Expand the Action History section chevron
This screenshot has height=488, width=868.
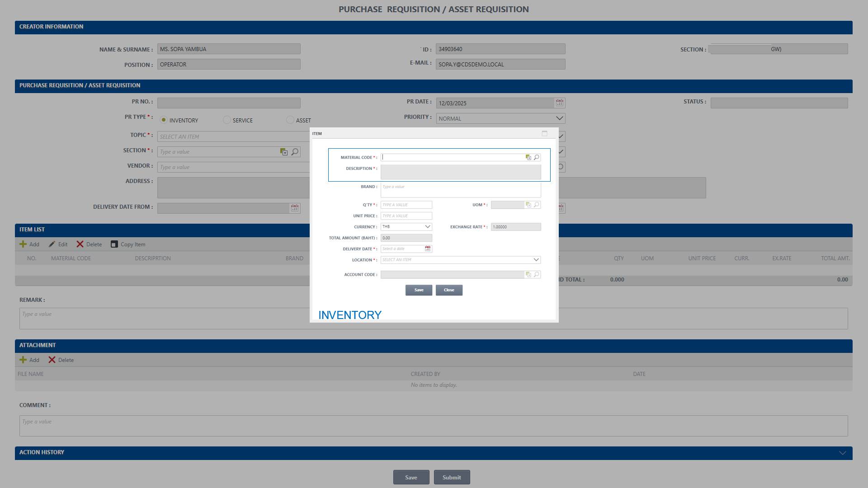tap(842, 453)
